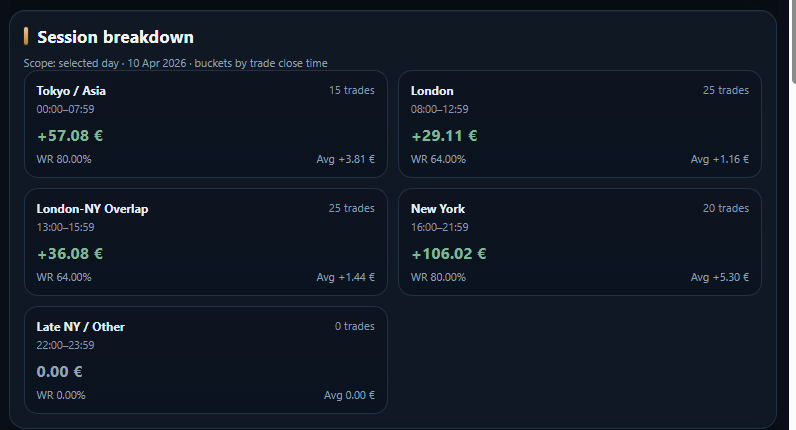Open the New York session card
This screenshot has height=430, width=796.
point(579,242)
